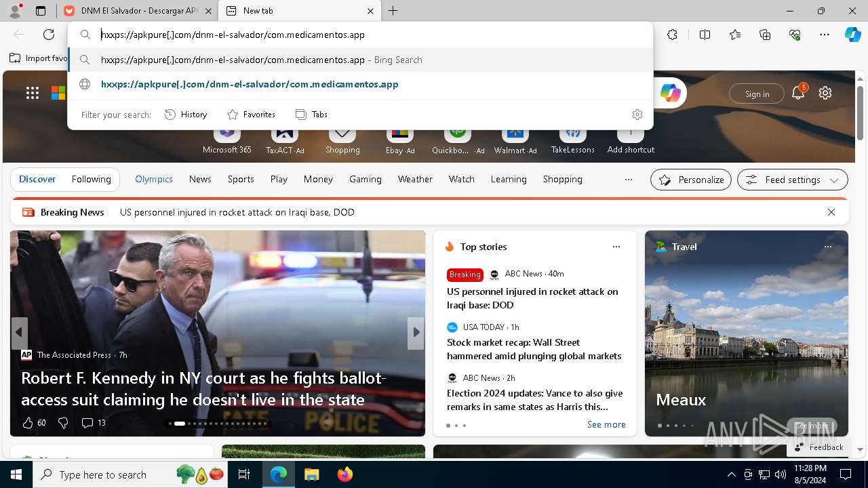Expand more feed categories ellipsis
Image resolution: width=868 pixels, height=488 pixels.
click(629, 180)
